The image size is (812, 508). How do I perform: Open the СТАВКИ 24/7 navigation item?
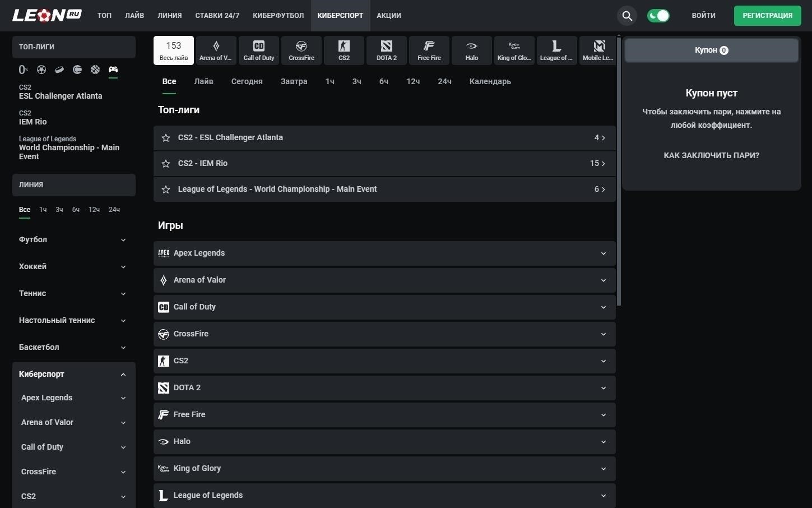pyautogui.click(x=217, y=16)
